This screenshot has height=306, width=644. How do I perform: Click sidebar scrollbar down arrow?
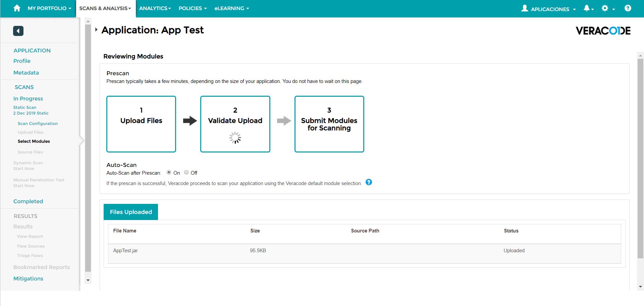(88, 280)
